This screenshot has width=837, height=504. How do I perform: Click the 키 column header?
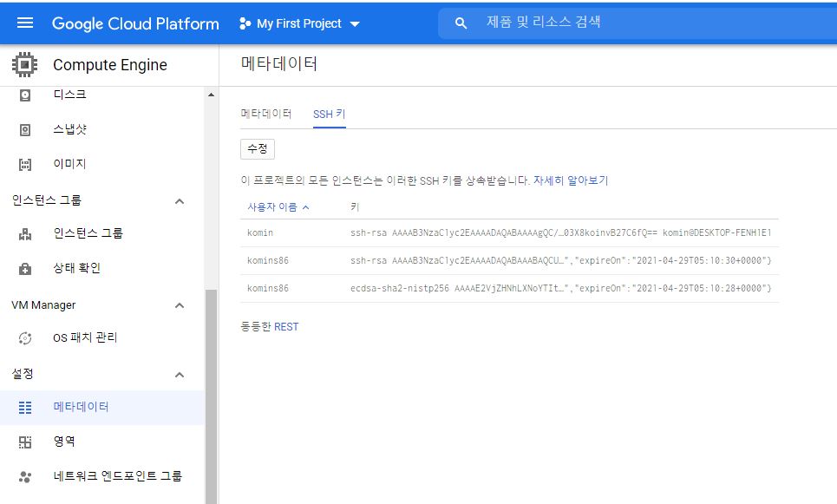point(355,207)
